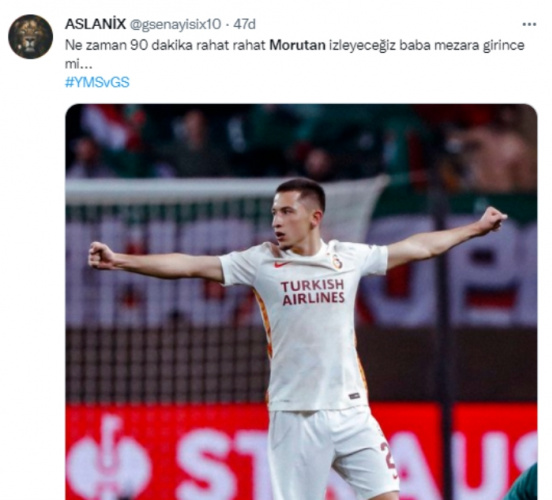The height and width of the screenshot is (500, 552).
Task: Click the white shorts number
Action: click(x=388, y=460)
